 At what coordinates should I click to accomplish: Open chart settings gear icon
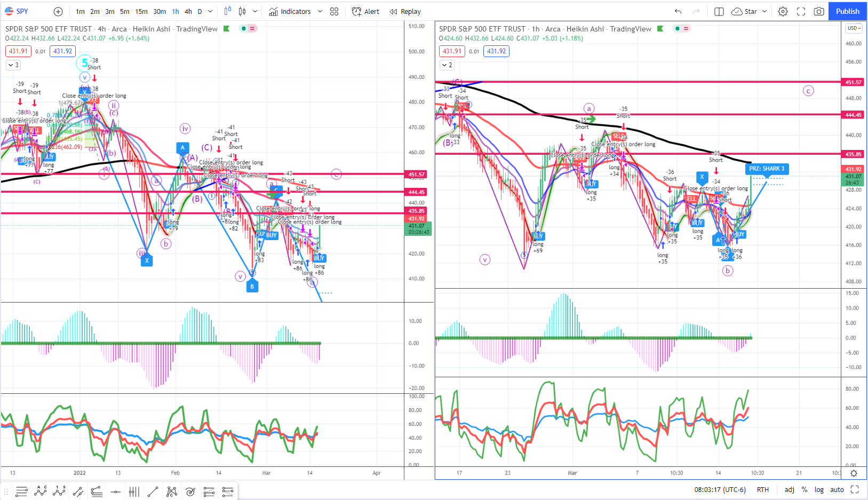click(783, 11)
